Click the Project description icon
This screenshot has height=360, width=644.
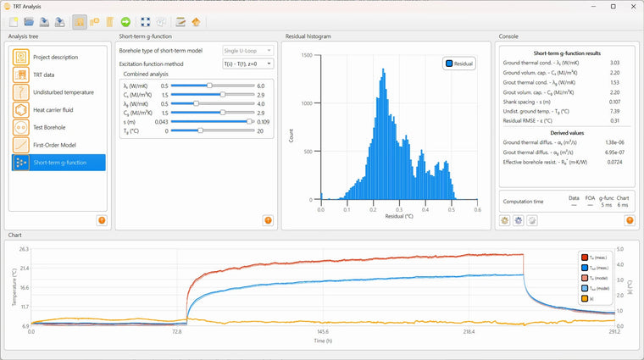click(20, 57)
